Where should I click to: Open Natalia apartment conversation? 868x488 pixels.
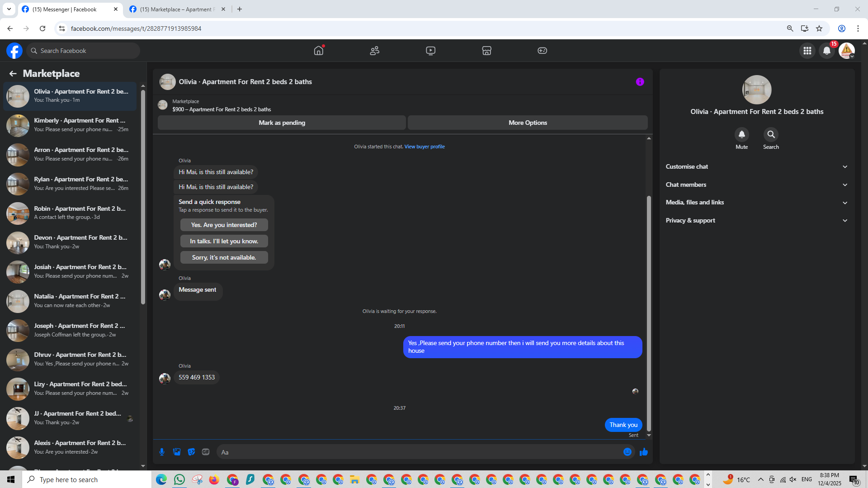point(70,301)
